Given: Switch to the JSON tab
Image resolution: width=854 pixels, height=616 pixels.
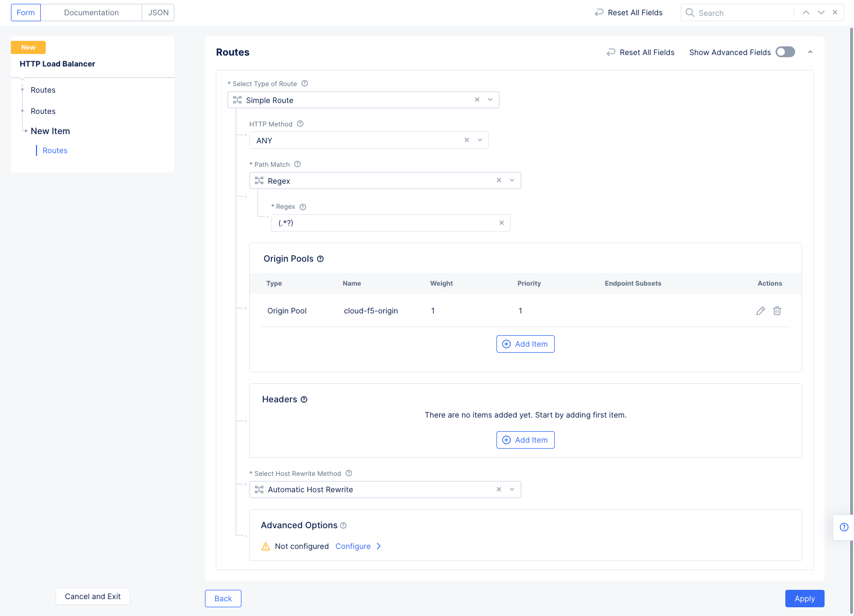Looking at the screenshot, I should pos(158,13).
